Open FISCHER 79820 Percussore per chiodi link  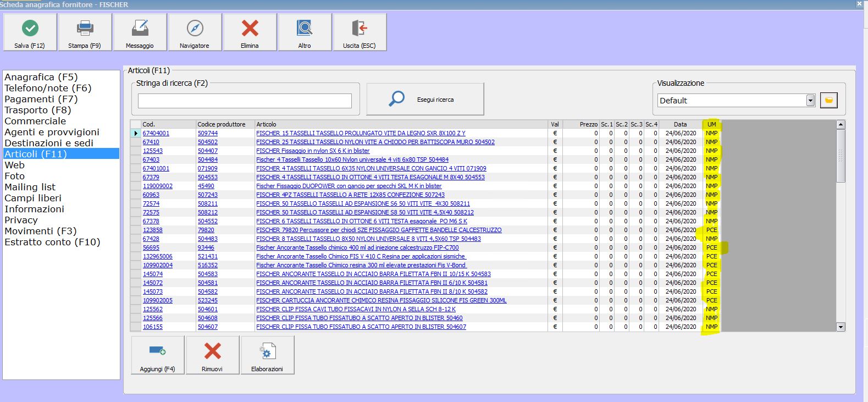pyautogui.click(x=379, y=230)
